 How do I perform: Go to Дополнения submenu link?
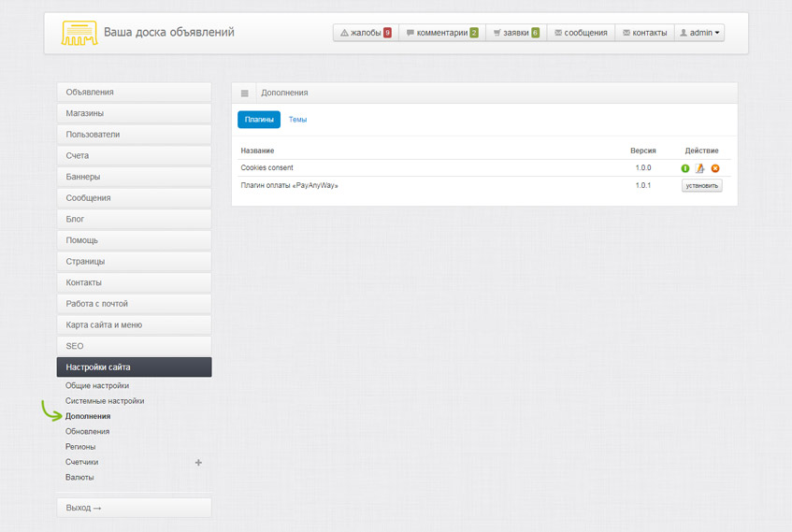tap(88, 416)
